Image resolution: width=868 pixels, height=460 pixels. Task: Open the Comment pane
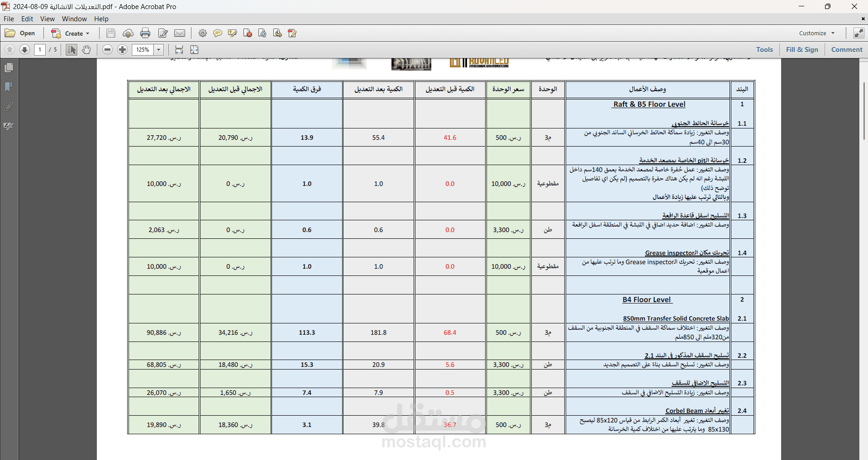tap(847, 50)
